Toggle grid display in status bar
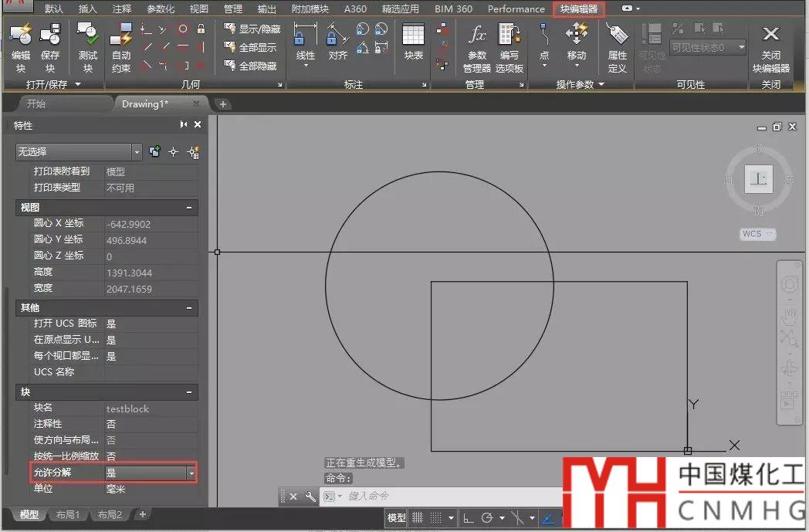This screenshot has height=532, width=809. [x=418, y=518]
